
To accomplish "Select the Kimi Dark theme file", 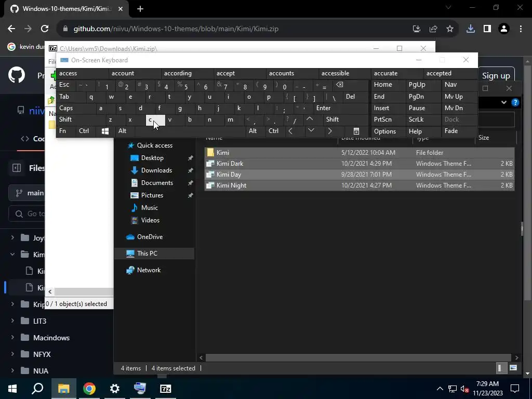I will coord(360,164).
